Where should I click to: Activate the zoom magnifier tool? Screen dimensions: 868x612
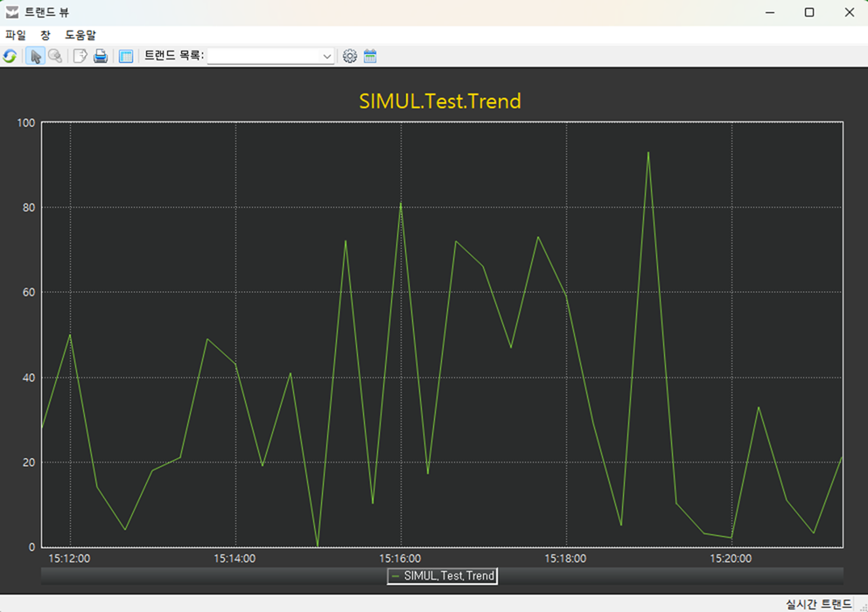(55, 56)
